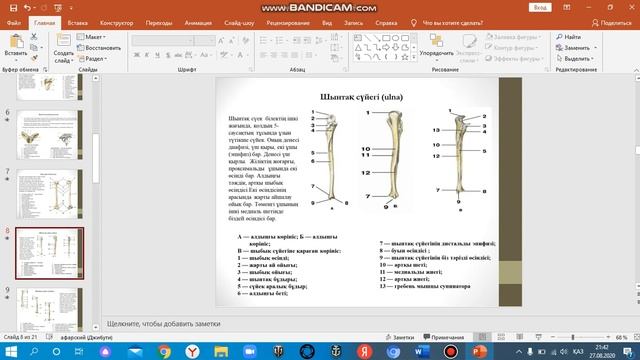Screen dimensions: 640x360
Task: Adjust the zoom slider handle
Action: point(573,337)
